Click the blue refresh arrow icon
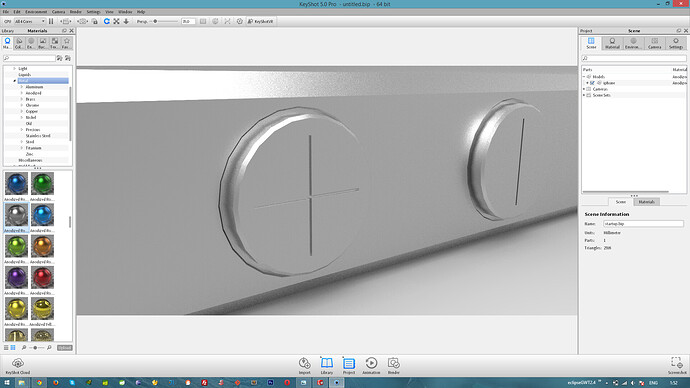 point(106,21)
